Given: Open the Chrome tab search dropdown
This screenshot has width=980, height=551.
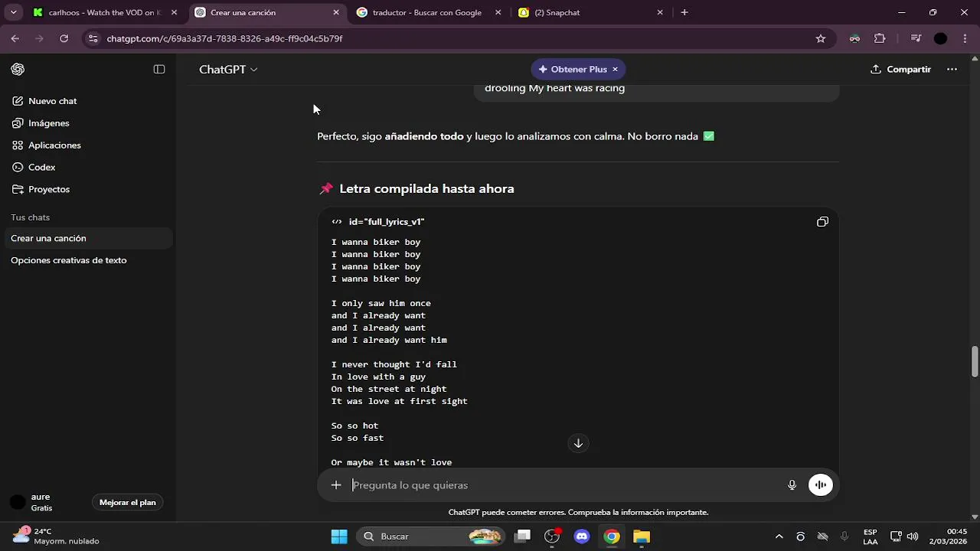Looking at the screenshot, I should coord(13,12).
